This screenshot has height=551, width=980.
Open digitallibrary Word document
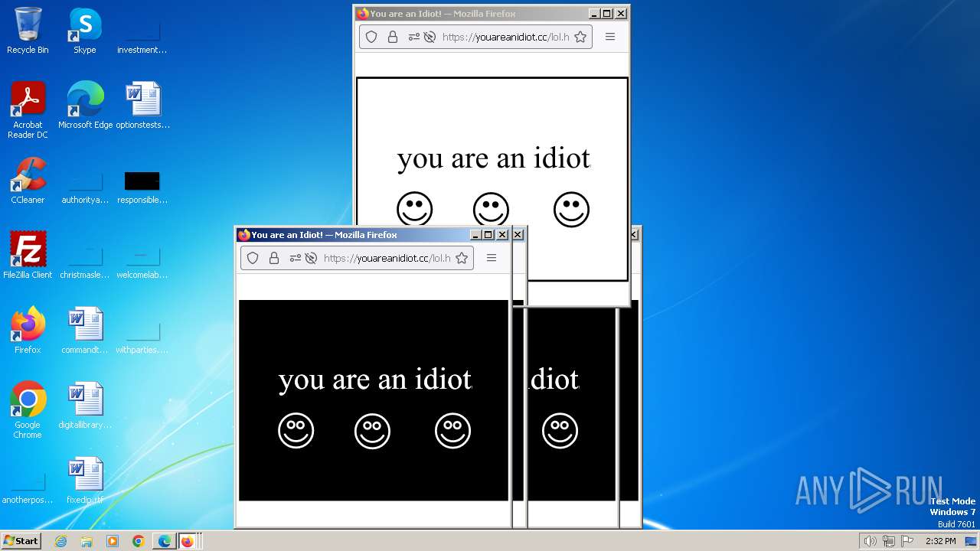(85, 406)
